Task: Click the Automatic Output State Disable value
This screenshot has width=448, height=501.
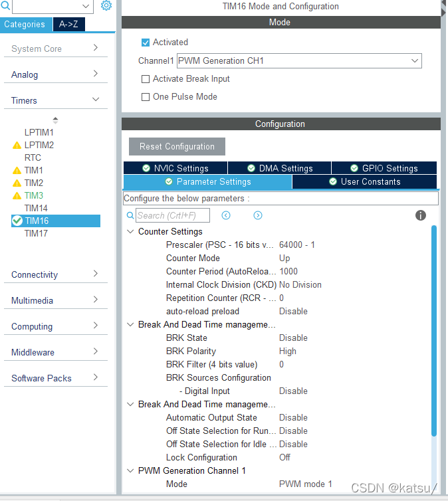Action: 293,417
